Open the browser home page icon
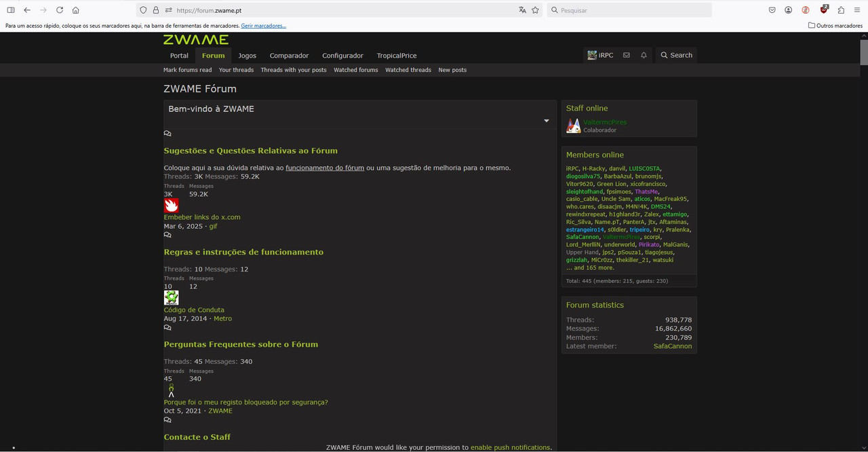The height and width of the screenshot is (452, 868). click(76, 10)
